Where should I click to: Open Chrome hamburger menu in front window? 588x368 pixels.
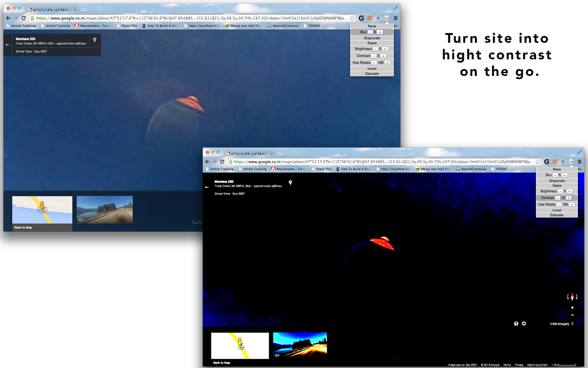pyautogui.click(x=580, y=161)
